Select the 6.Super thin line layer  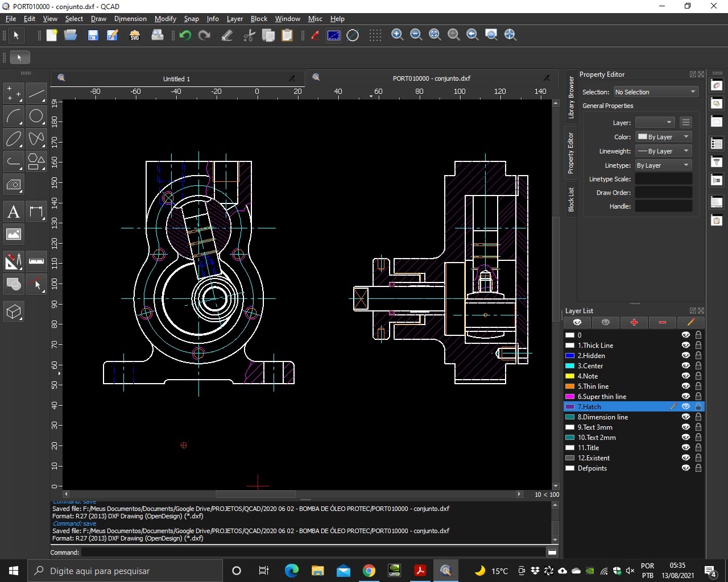pyautogui.click(x=602, y=397)
